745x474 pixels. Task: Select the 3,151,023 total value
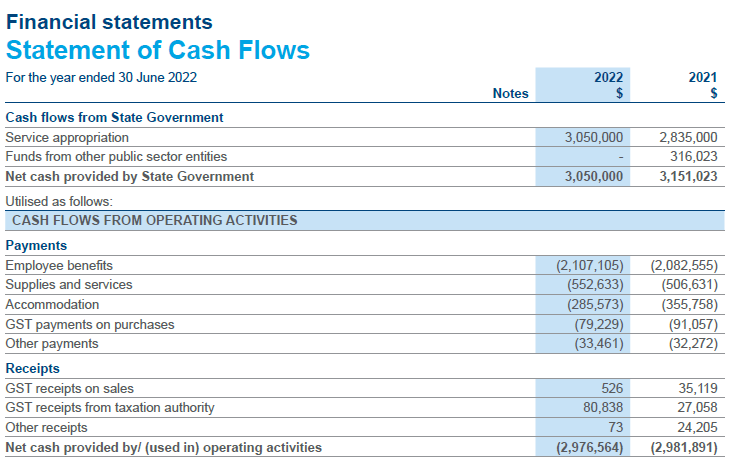click(x=688, y=176)
